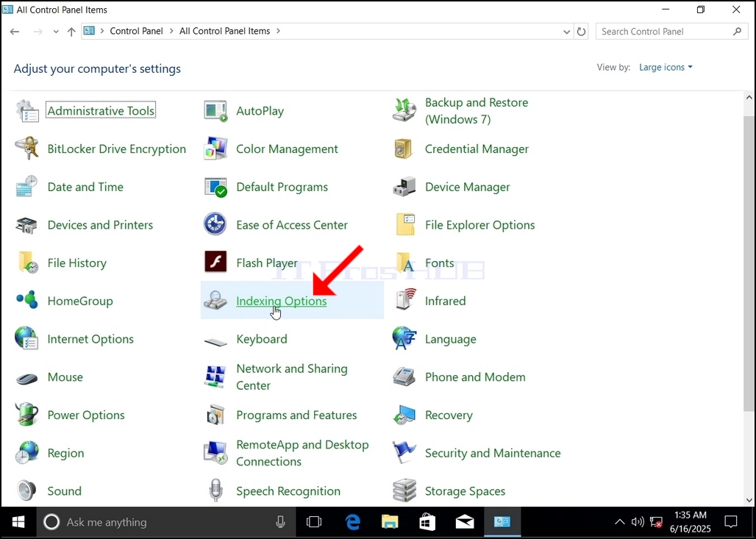
Task: Go back with the back arrow
Action: coord(15,32)
